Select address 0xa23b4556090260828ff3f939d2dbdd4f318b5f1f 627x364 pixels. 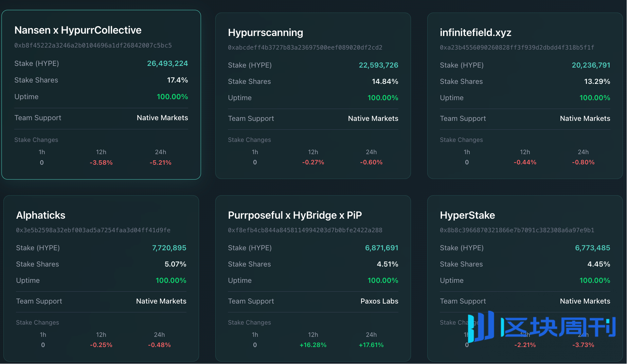pos(517,48)
